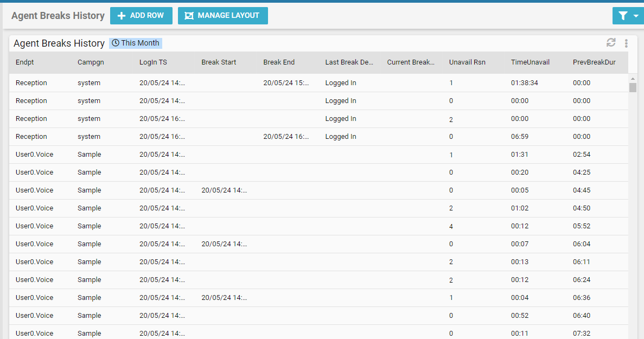
Task: Select Unavail Rsn 4 in the 05:52 row
Action: pyautogui.click(x=451, y=227)
